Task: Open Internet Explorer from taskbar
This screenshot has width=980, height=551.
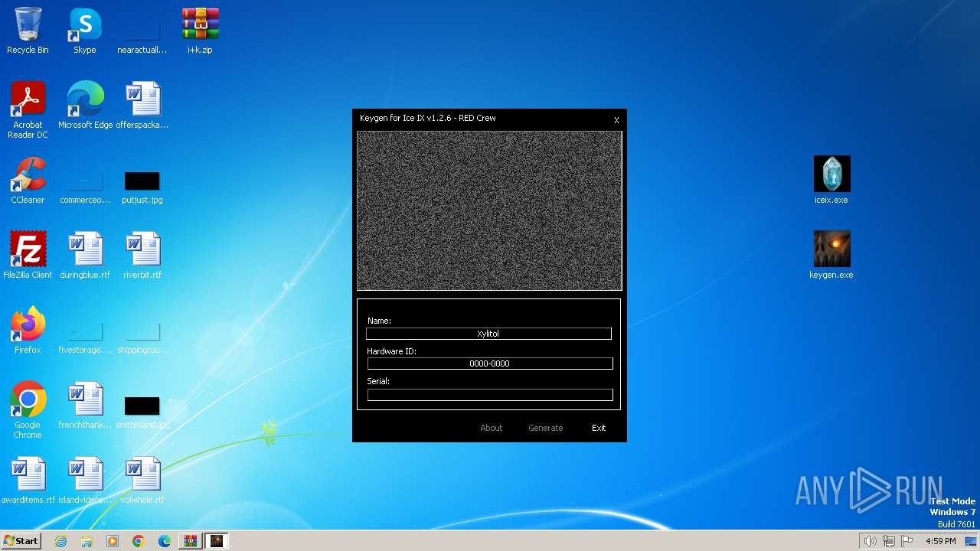Action: click(60, 541)
